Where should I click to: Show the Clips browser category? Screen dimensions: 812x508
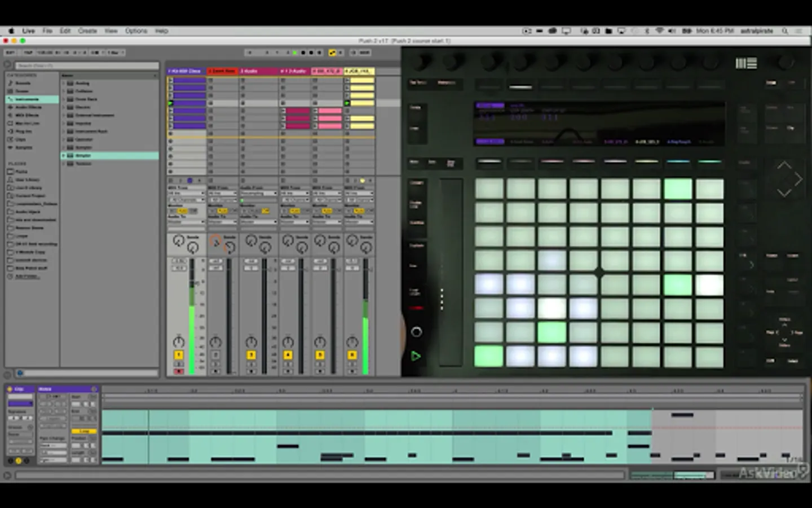(21, 139)
